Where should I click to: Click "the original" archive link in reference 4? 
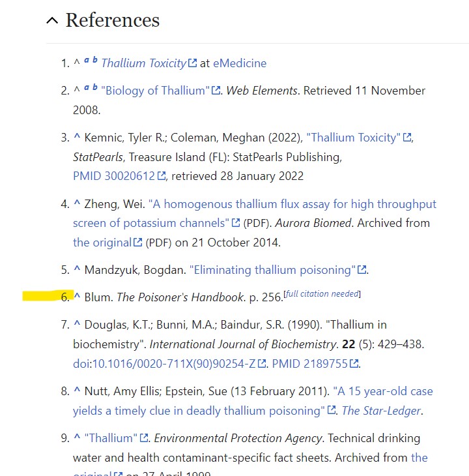click(102, 243)
